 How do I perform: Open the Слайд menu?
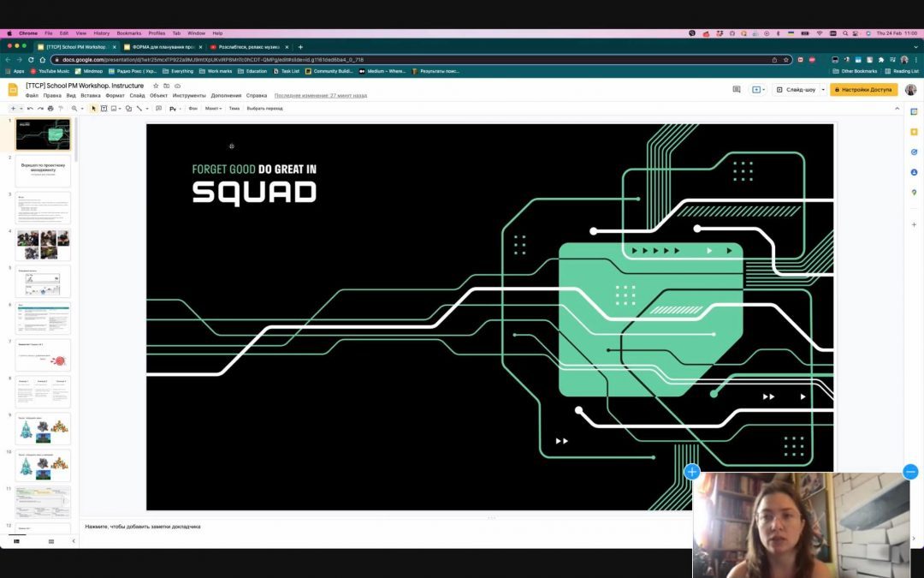pos(137,96)
